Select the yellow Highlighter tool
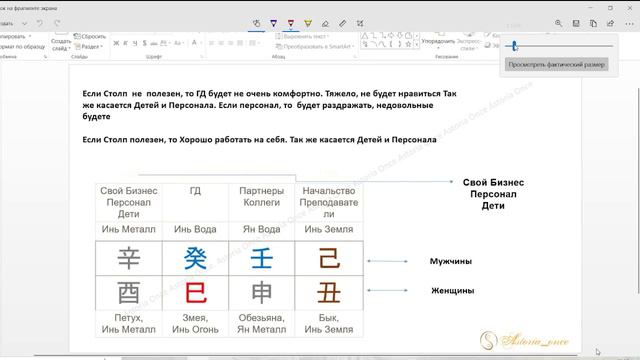 click(308, 24)
